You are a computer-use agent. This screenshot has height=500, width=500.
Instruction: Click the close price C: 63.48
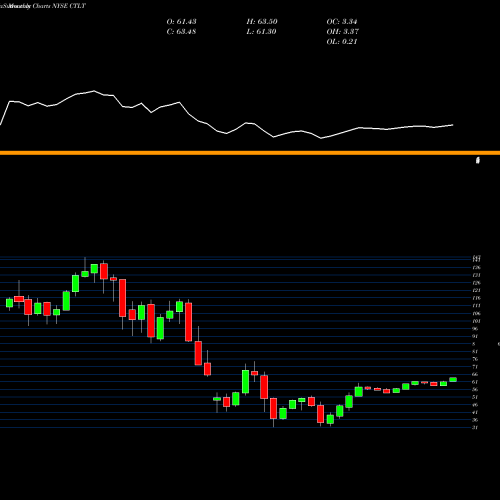(181, 32)
